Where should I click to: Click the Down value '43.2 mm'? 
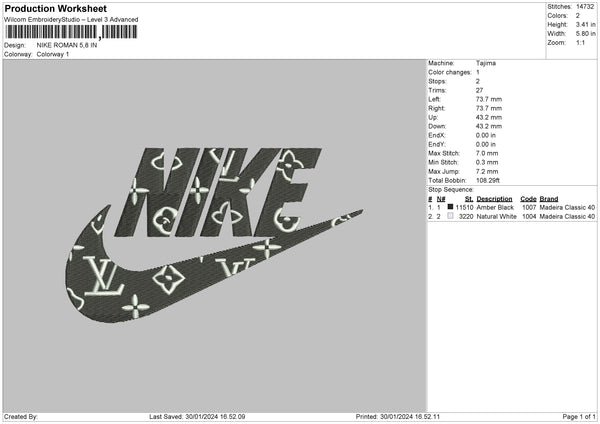coord(489,126)
